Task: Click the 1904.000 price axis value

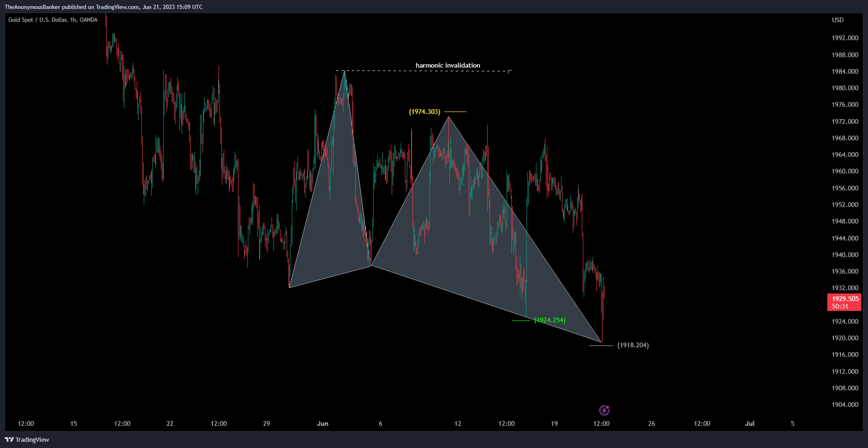Action: pos(845,405)
